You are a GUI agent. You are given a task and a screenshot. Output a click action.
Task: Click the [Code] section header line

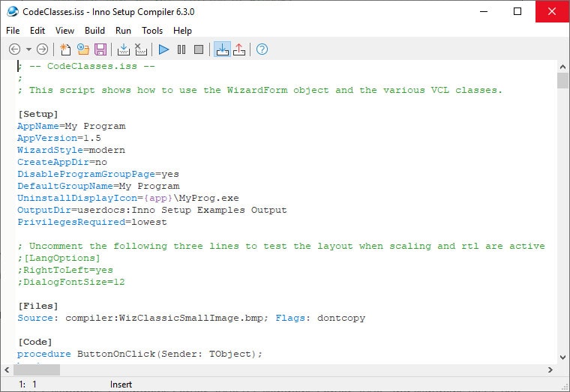click(35, 342)
